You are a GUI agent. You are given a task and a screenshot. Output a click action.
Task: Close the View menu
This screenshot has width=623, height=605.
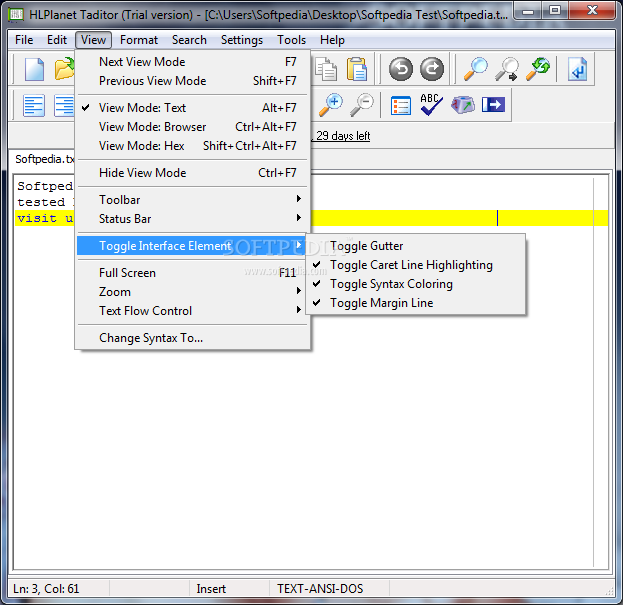pos(93,40)
